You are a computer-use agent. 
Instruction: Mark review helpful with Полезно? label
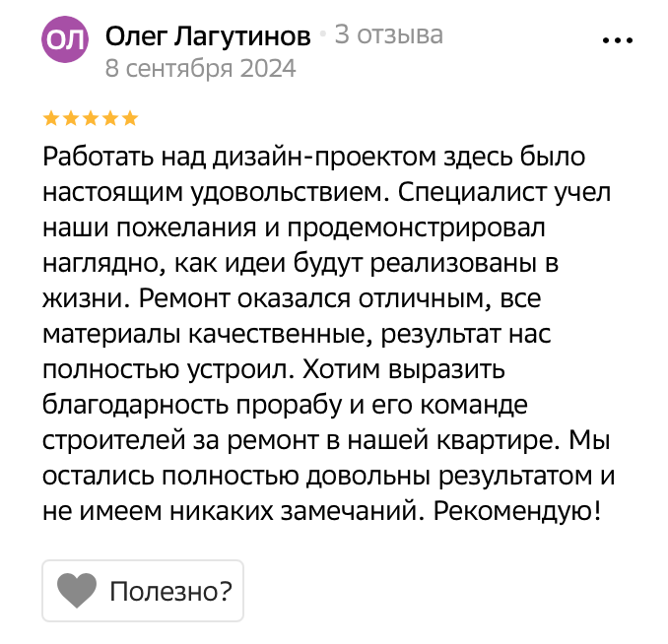tap(170, 591)
